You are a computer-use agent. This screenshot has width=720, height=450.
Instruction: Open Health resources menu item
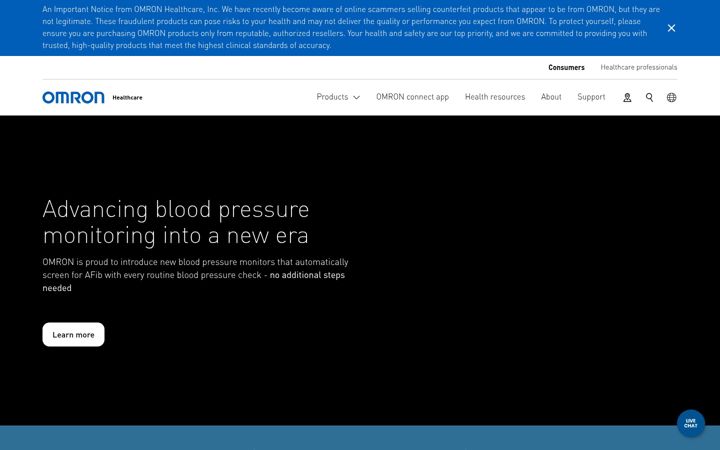[495, 97]
